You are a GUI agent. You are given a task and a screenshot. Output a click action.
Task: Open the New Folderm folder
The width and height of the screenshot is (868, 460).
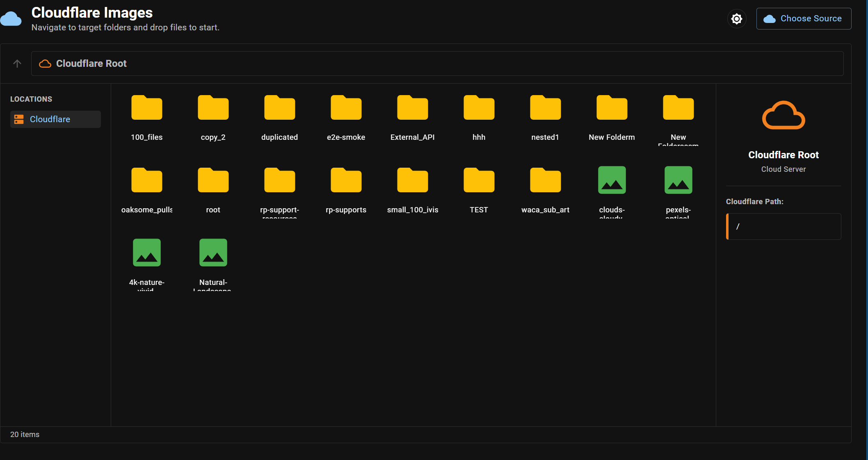(x=612, y=117)
